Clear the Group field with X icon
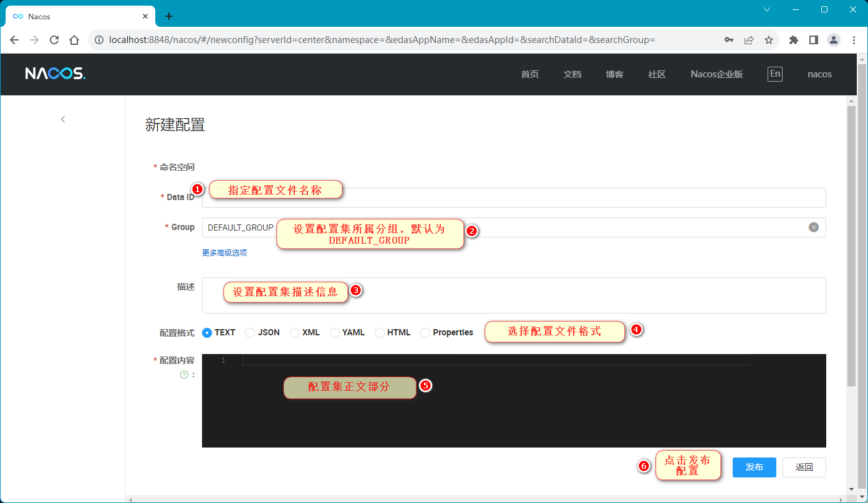The width and height of the screenshot is (868, 503). (x=814, y=228)
